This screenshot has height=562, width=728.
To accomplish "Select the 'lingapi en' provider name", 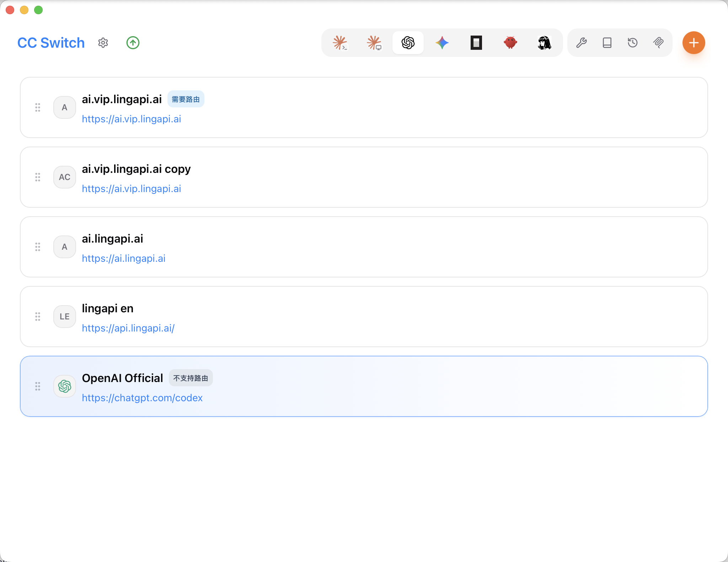I will pyautogui.click(x=108, y=308).
